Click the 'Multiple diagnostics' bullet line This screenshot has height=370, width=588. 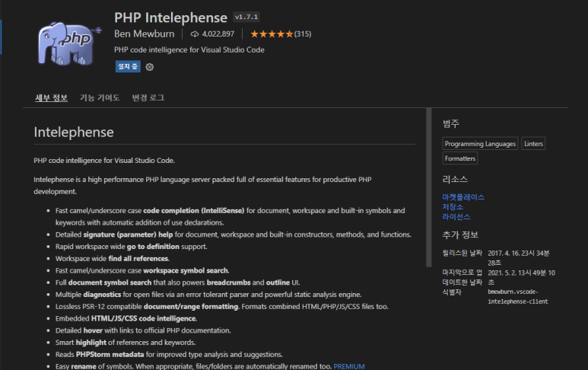(208, 295)
